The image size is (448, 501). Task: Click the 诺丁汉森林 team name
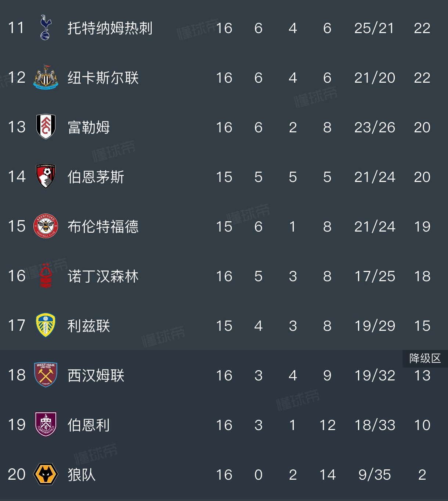point(103,276)
